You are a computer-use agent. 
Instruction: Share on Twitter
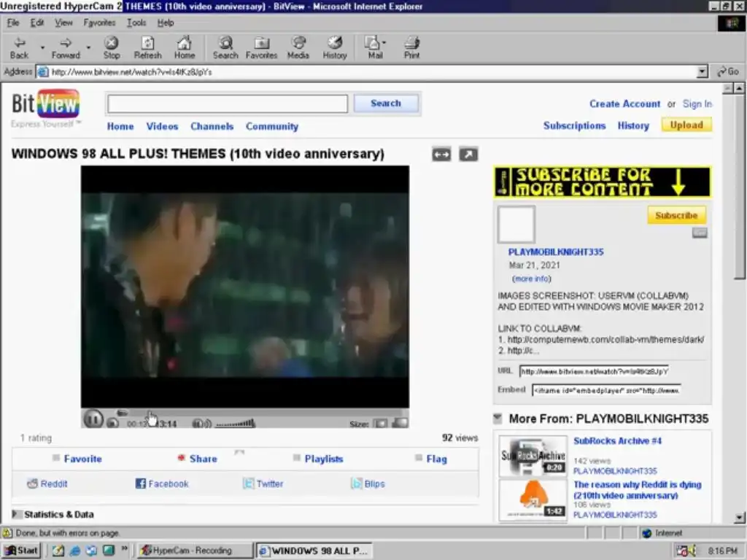(263, 484)
